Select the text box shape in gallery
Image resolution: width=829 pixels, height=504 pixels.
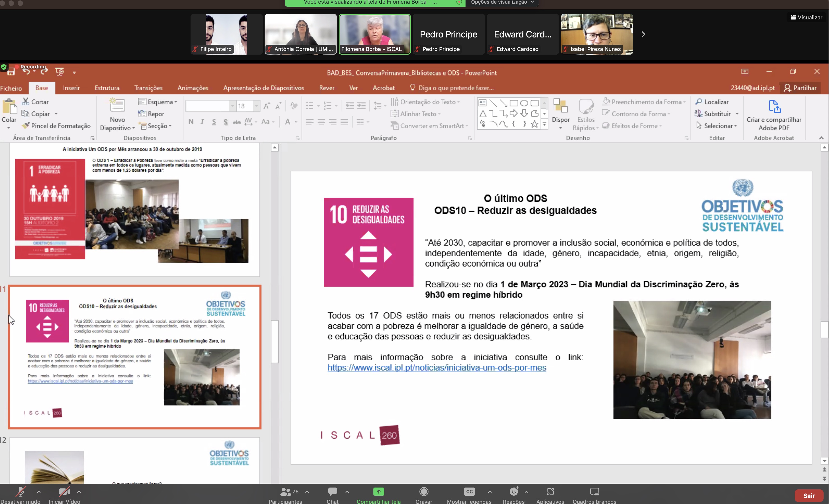[x=482, y=103]
